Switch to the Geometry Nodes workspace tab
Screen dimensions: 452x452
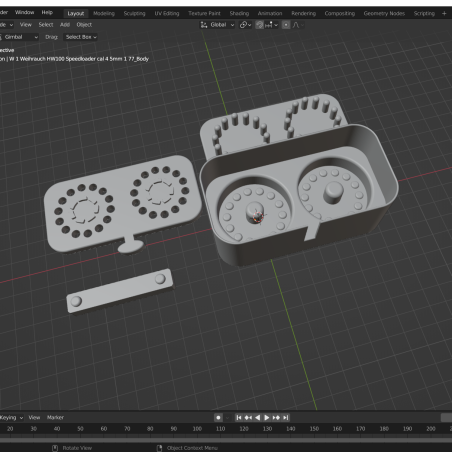384,13
